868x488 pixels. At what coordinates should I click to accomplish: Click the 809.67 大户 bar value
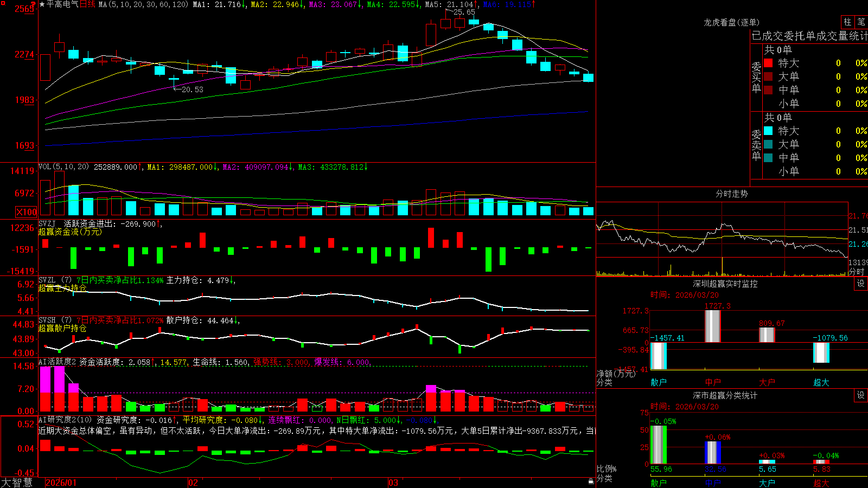click(x=771, y=323)
